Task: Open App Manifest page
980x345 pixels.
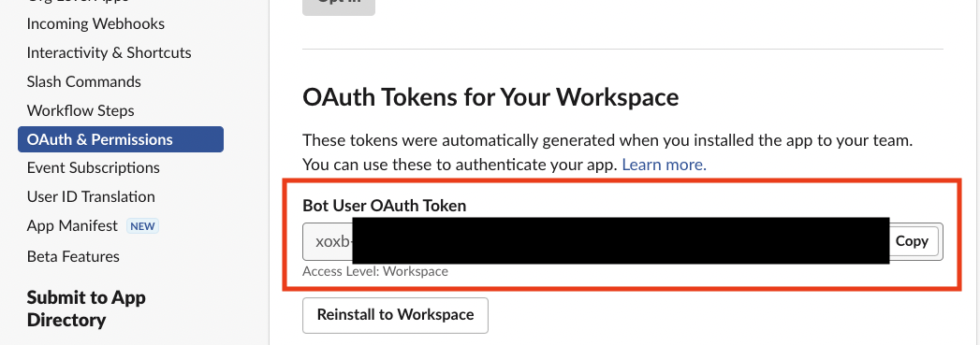Action: [x=72, y=226]
